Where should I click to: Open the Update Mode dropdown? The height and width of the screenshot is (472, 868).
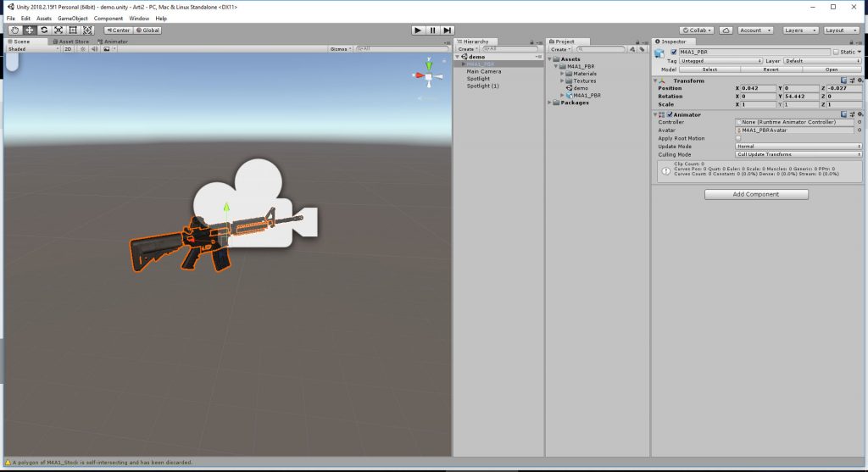(798, 147)
